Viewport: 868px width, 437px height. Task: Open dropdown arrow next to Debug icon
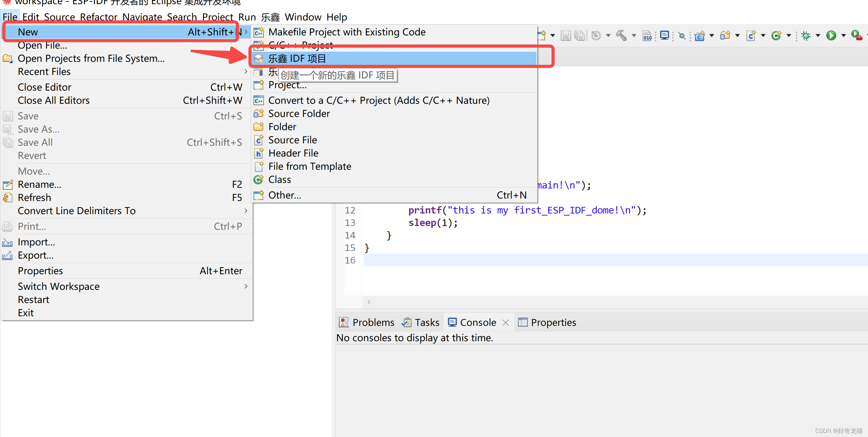point(818,35)
